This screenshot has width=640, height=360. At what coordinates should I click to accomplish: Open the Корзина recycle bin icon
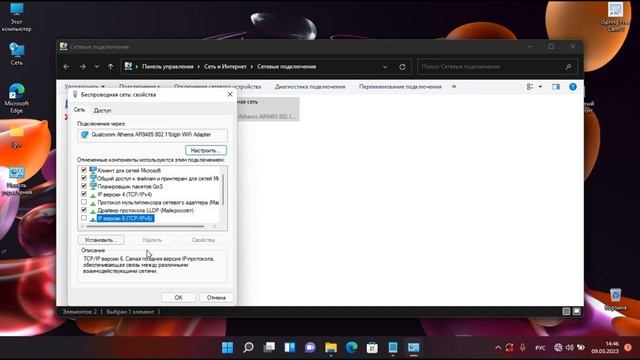coord(616,299)
